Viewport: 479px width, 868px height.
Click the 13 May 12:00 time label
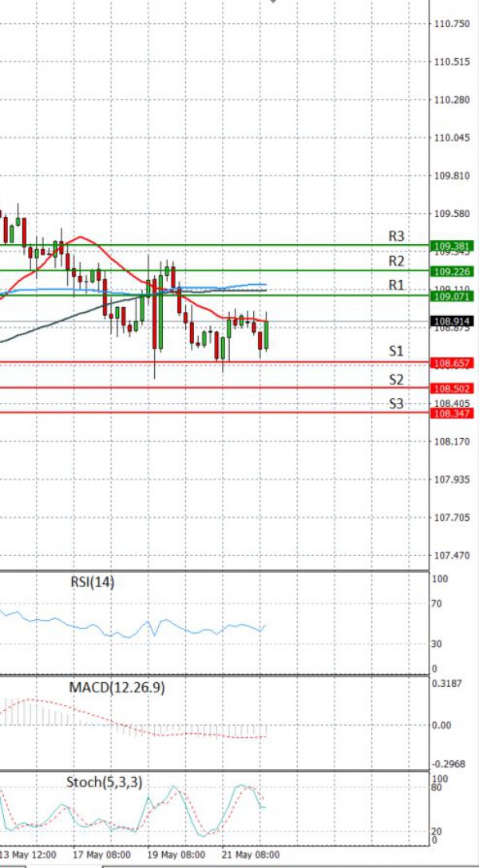point(28,854)
